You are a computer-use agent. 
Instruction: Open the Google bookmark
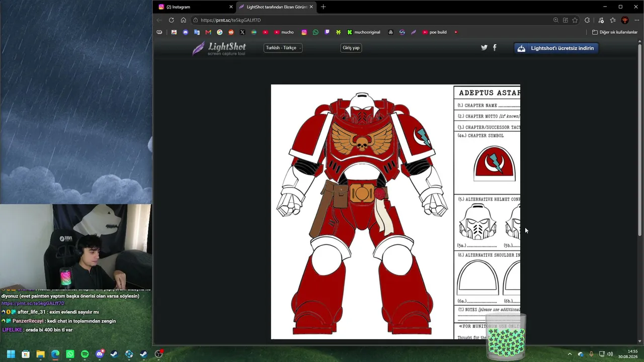(220, 32)
